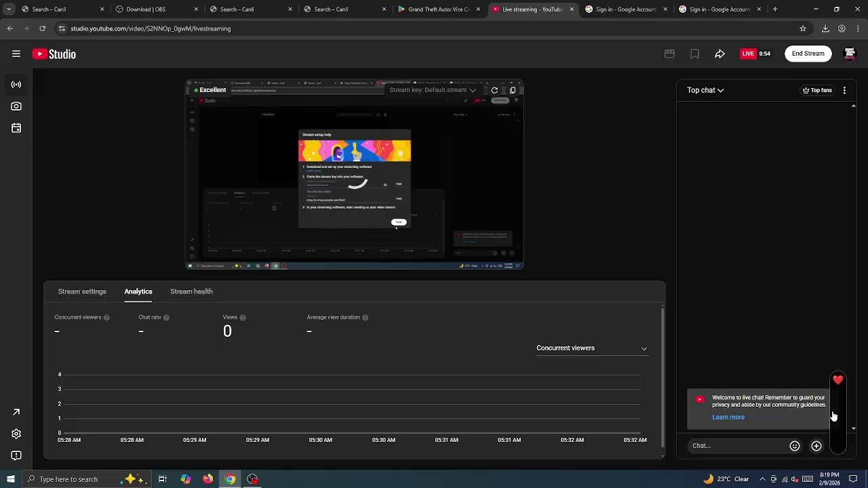Image resolution: width=868 pixels, height=488 pixels.
Task: Open the YouTube Studio hamburger menu
Action: tap(16, 54)
